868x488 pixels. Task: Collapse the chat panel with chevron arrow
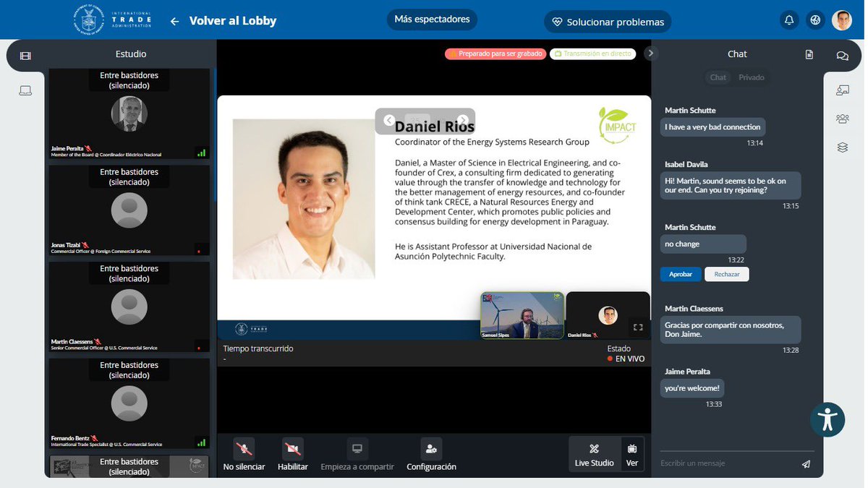[x=650, y=53]
